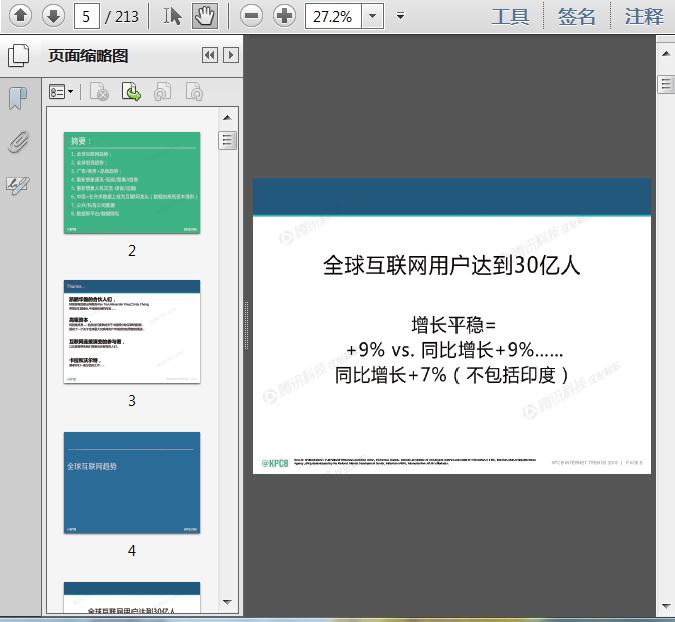Open the zoom percentage dropdown arrow
Viewport: 675px width, 622px height.
coord(373,16)
